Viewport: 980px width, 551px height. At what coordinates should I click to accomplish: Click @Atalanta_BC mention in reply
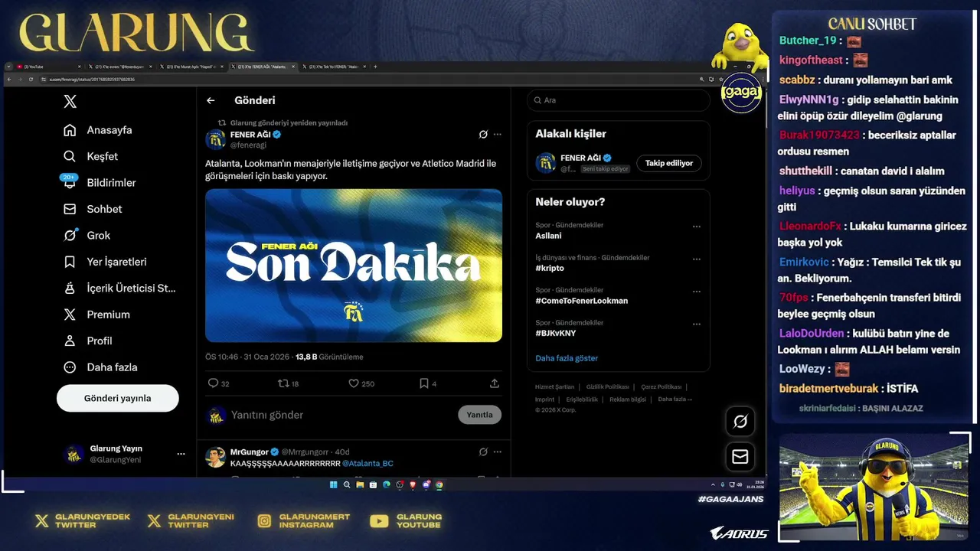(367, 464)
